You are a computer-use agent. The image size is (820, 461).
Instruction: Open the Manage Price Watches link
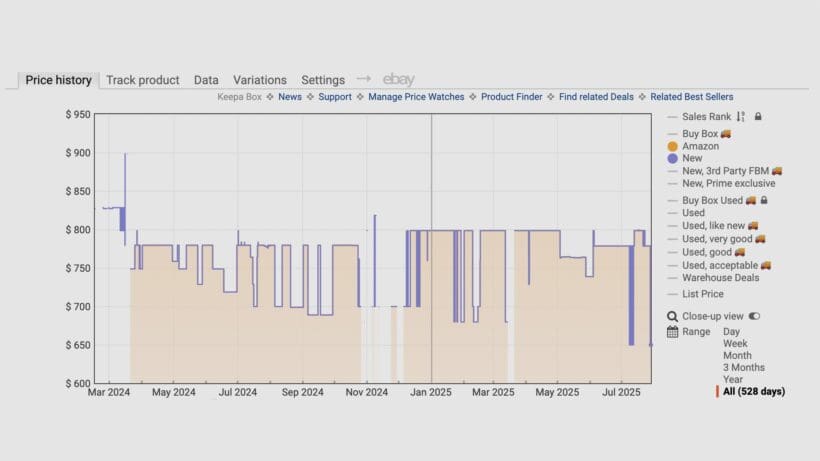click(416, 97)
